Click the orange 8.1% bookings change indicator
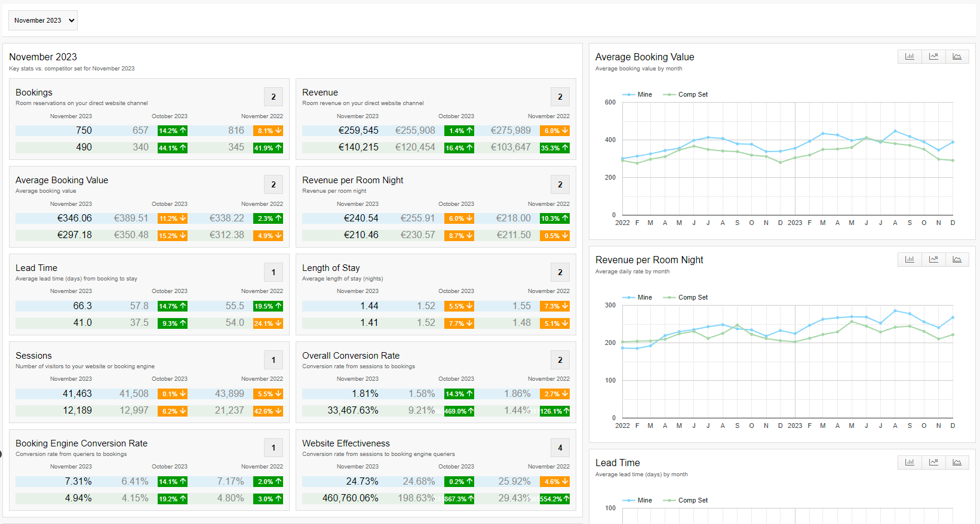 pos(268,131)
